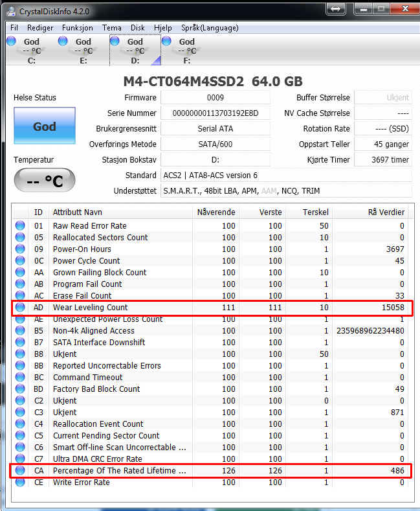Close the CrystalDiskInfo window
This screenshot has height=511, width=420.
click(x=405, y=9)
